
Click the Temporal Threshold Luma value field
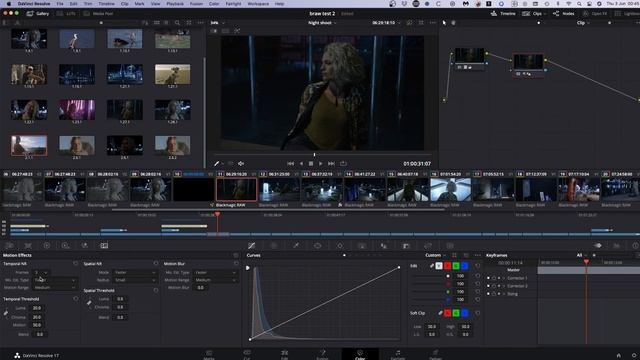pos(37,308)
